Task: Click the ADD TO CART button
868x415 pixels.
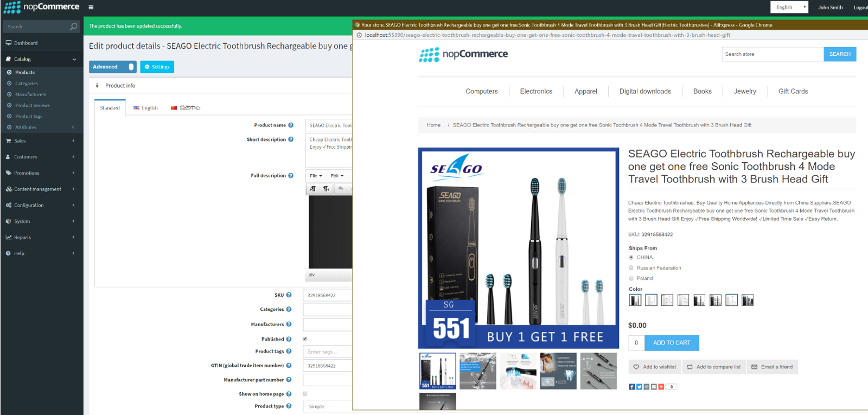Action: click(672, 343)
